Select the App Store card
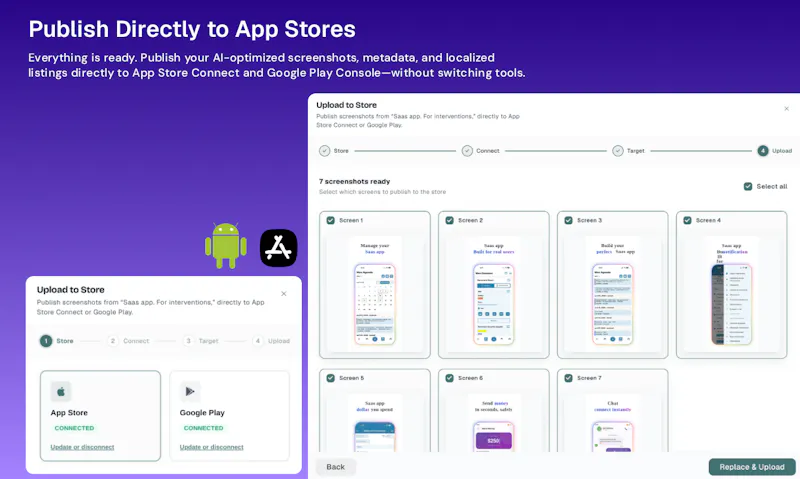The width and height of the screenshot is (800, 479). pyautogui.click(x=101, y=416)
